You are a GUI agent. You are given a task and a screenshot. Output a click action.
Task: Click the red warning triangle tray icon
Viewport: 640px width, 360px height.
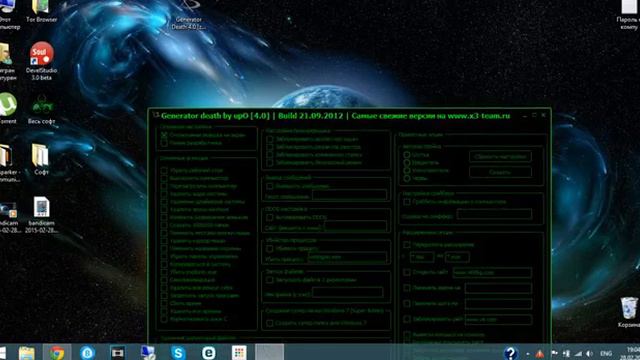point(540,354)
